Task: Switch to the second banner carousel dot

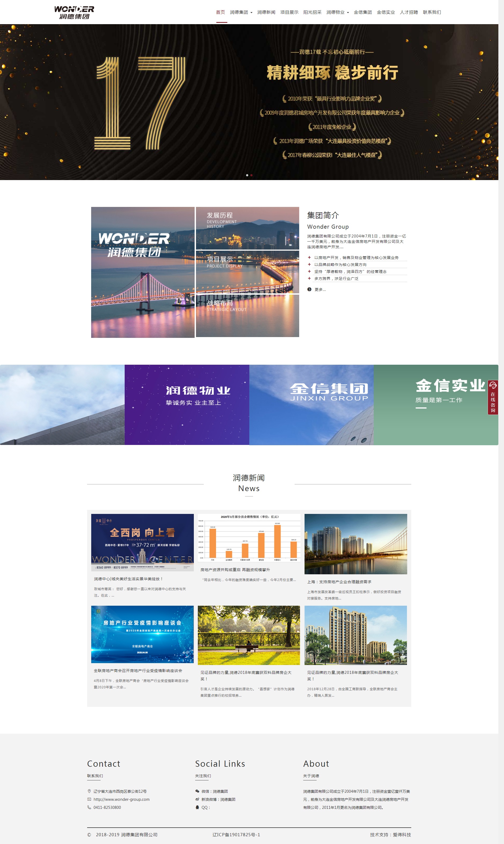Action: (251, 175)
